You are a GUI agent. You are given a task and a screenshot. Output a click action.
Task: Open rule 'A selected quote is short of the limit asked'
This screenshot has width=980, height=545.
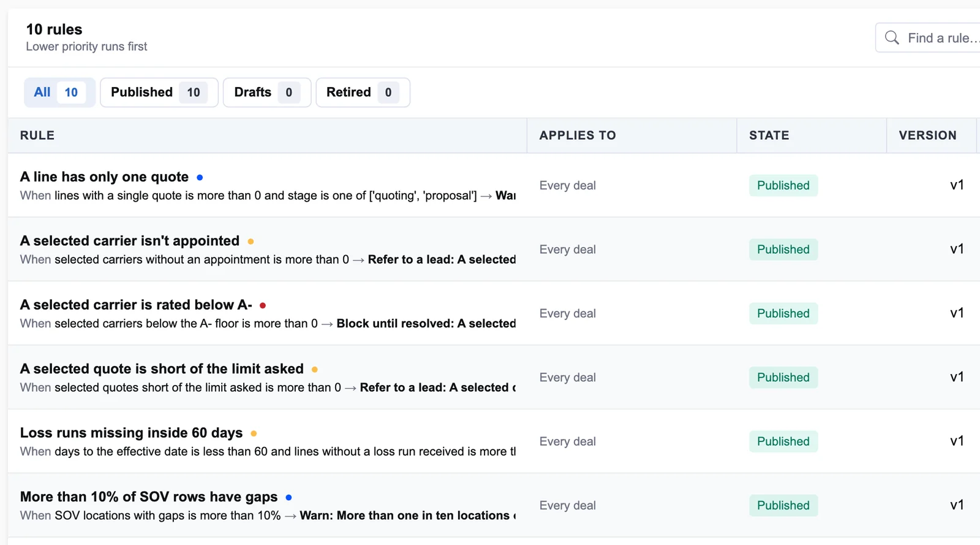(x=162, y=368)
